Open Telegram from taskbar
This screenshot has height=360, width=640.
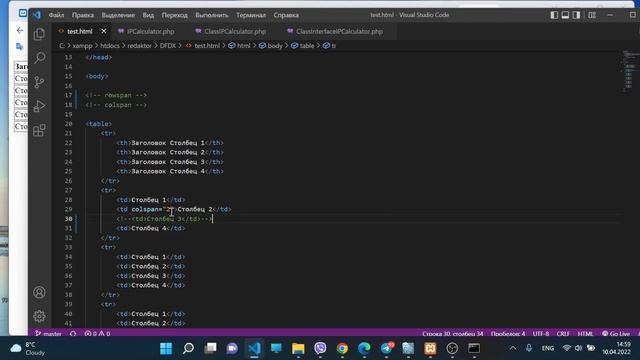[387, 348]
